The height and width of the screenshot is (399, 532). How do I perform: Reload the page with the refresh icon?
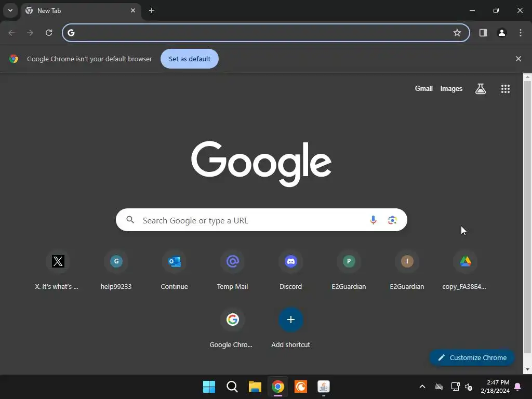tap(49, 33)
